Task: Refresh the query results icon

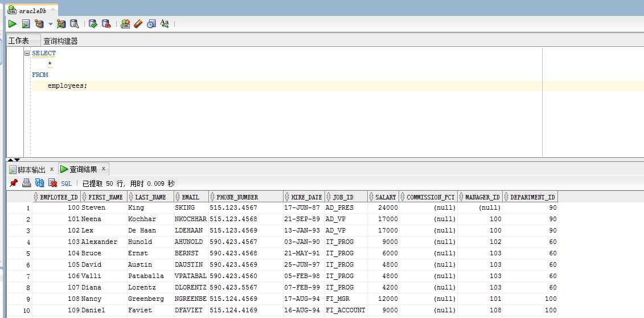Action: click(39, 184)
